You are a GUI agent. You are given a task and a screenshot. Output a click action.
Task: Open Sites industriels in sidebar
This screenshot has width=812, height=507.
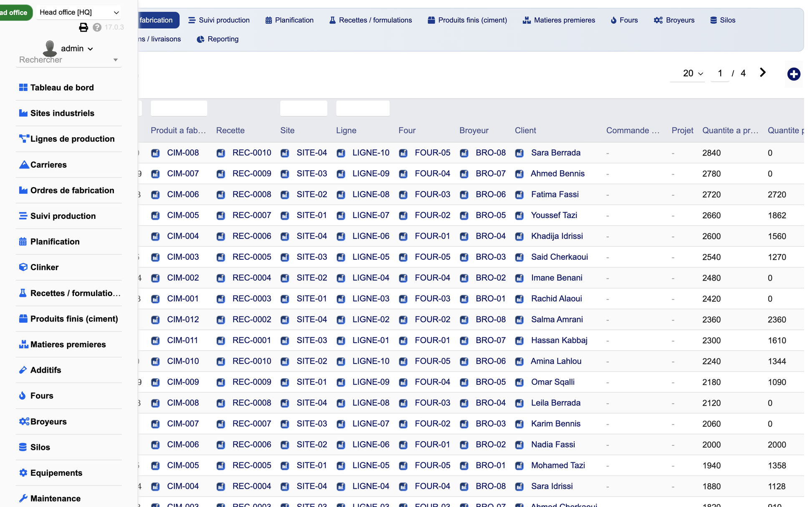[x=62, y=113]
